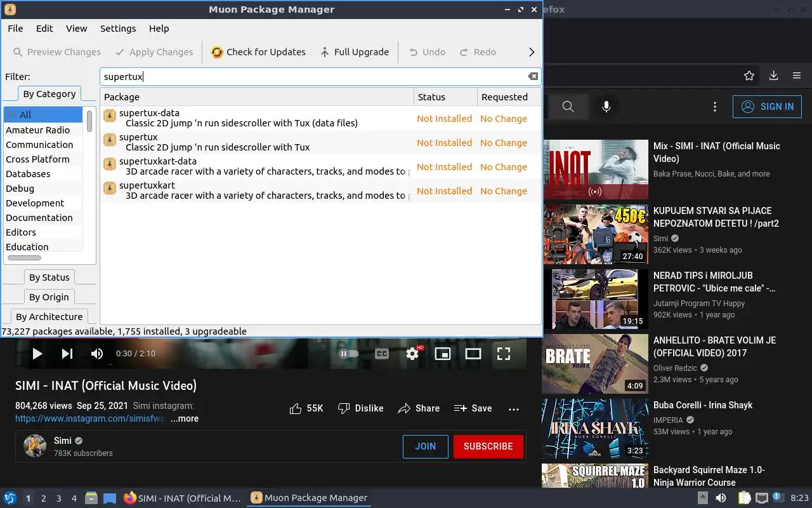Enter YouTube fullscreen mode
Image resolution: width=812 pixels, height=508 pixels.
(504, 354)
